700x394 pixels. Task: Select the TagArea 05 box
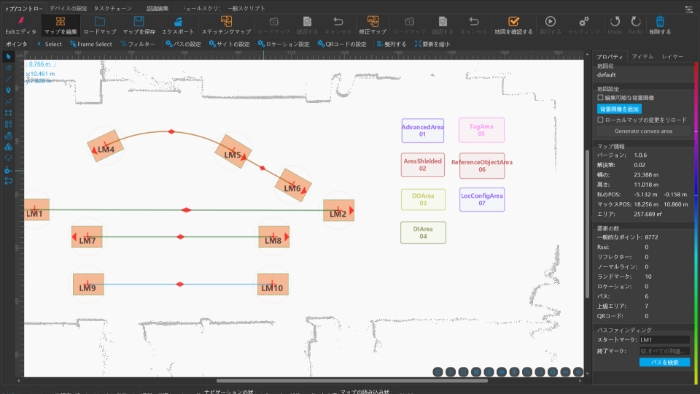[x=481, y=130]
